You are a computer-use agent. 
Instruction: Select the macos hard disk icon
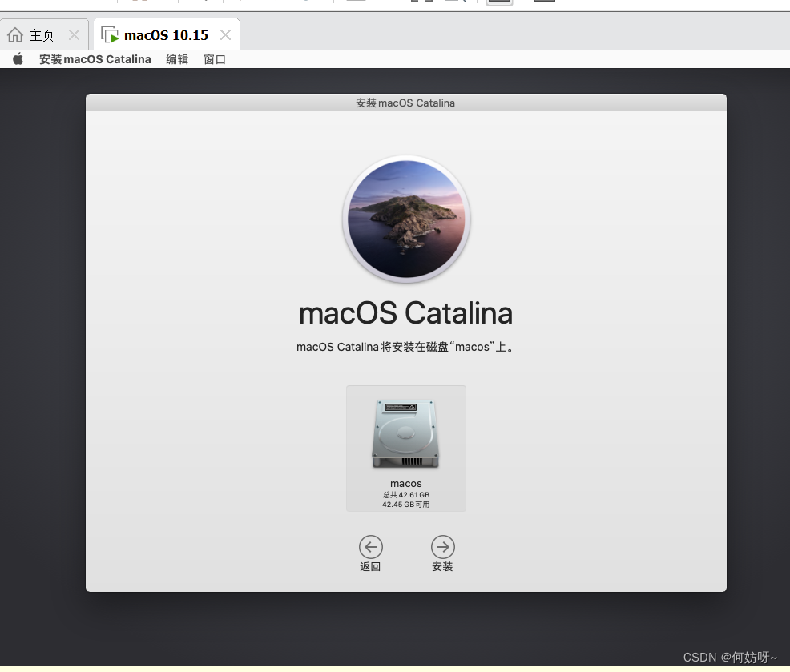[405, 434]
